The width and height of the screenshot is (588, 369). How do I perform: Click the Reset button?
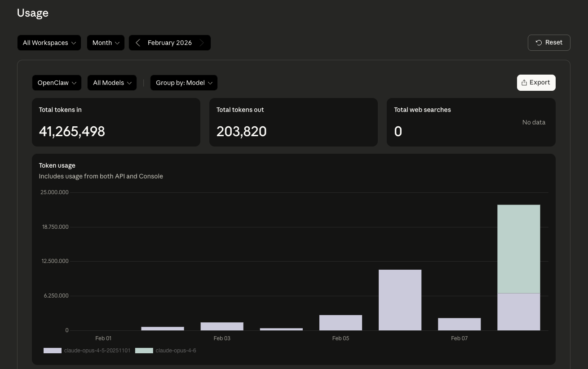[x=549, y=43]
